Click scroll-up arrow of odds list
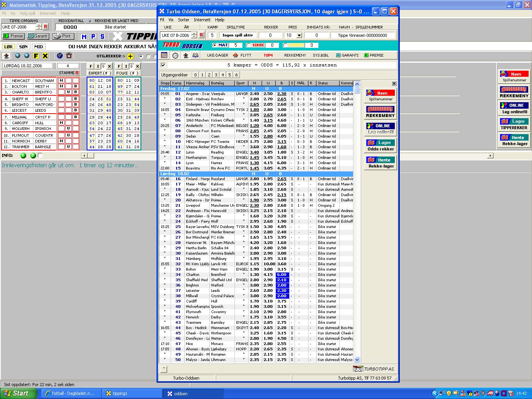 tap(357, 84)
